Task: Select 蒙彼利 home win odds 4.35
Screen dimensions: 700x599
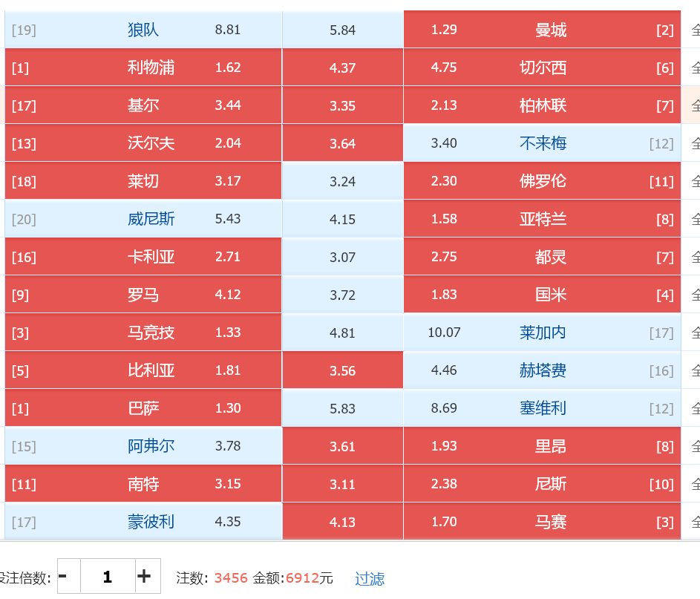Action: 143,522
